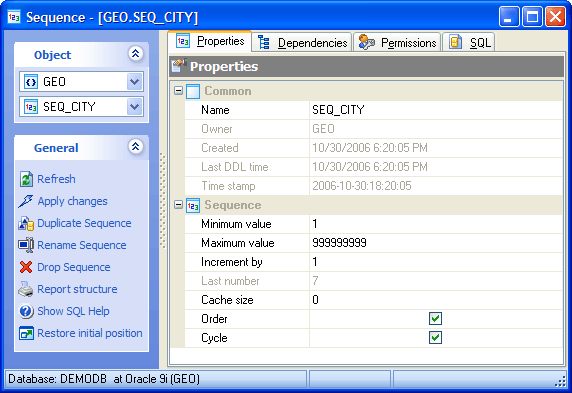The width and height of the screenshot is (572, 393).
Task: Click the Cache size value field
Action: coord(436,300)
